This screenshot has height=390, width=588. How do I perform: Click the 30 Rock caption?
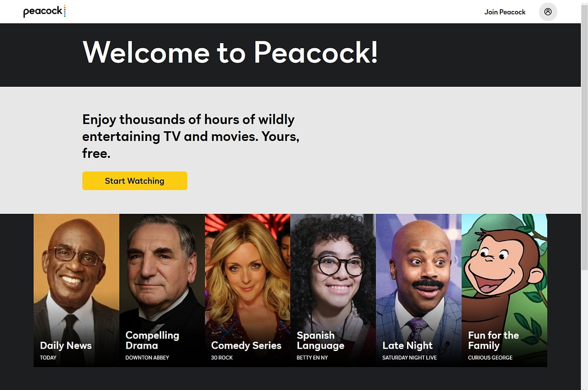[222, 357]
